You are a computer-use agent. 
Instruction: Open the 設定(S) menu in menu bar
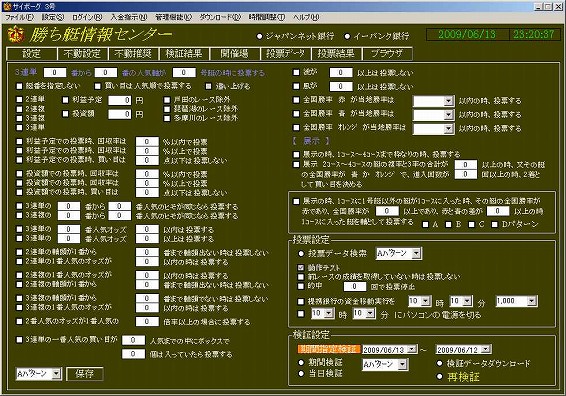53,17
